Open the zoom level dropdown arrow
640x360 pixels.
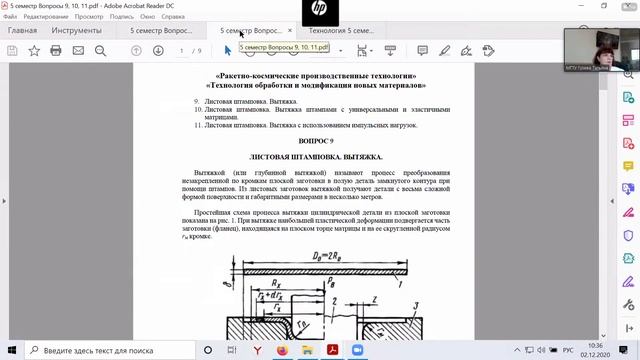pyautogui.click(x=341, y=51)
